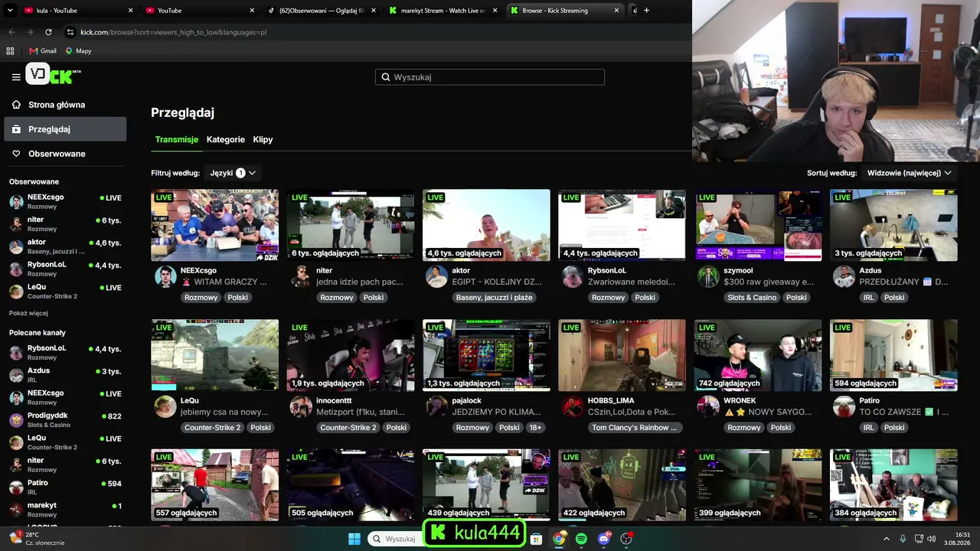Image resolution: width=980 pixels, height=551 pixels.
Task: Switch to the Kategorie tab
Action: 226,140
